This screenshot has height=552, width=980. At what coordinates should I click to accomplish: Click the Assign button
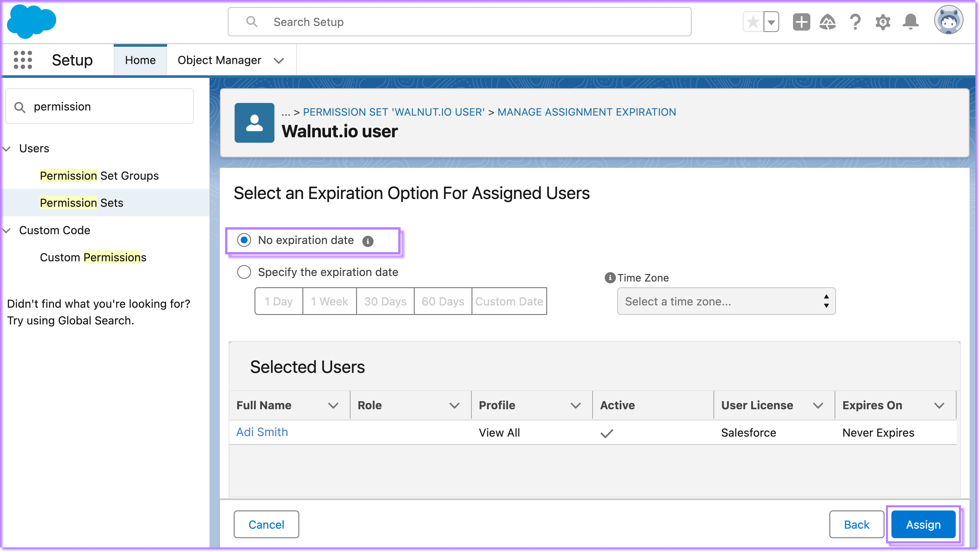coord(923,525)
